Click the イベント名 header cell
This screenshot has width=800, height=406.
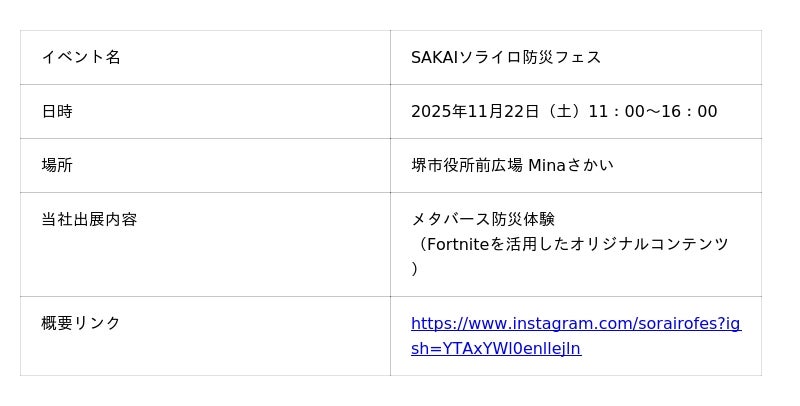click(x=81, y=57)
